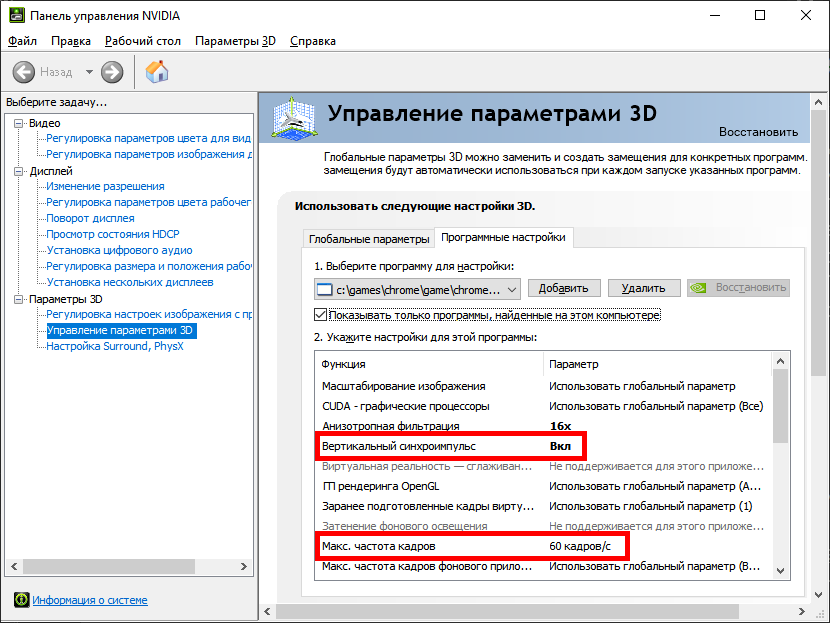Viewport: 830px width, 623px height.
Task: Collapse the Дисплей tree node
Action: tap(19, 171)
